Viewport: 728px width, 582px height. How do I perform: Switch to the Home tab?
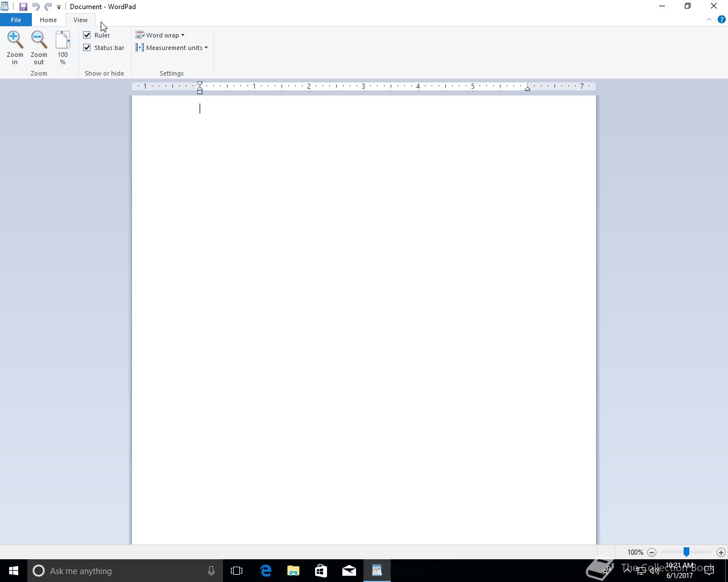pyautogui.click(x=48, y=20)
